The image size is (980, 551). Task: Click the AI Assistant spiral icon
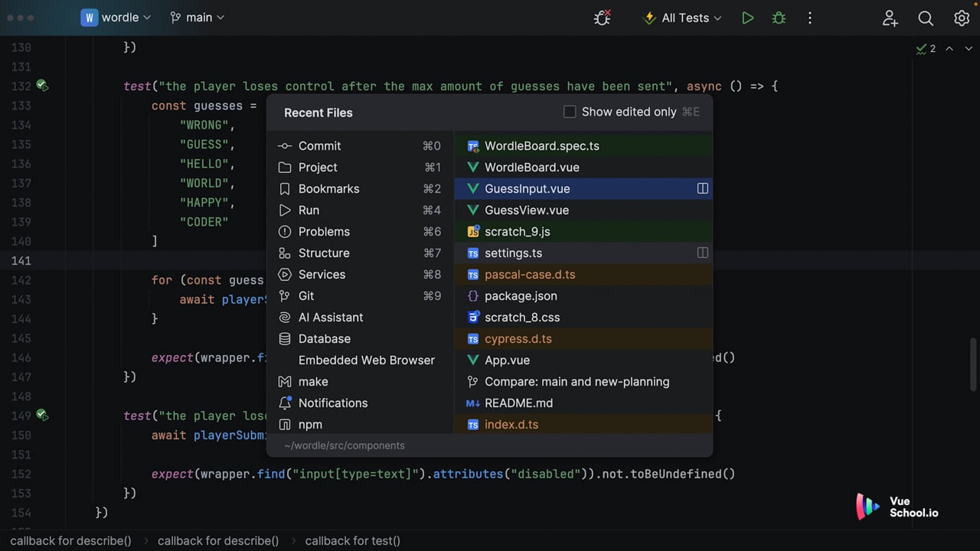[x=285, y=317]
